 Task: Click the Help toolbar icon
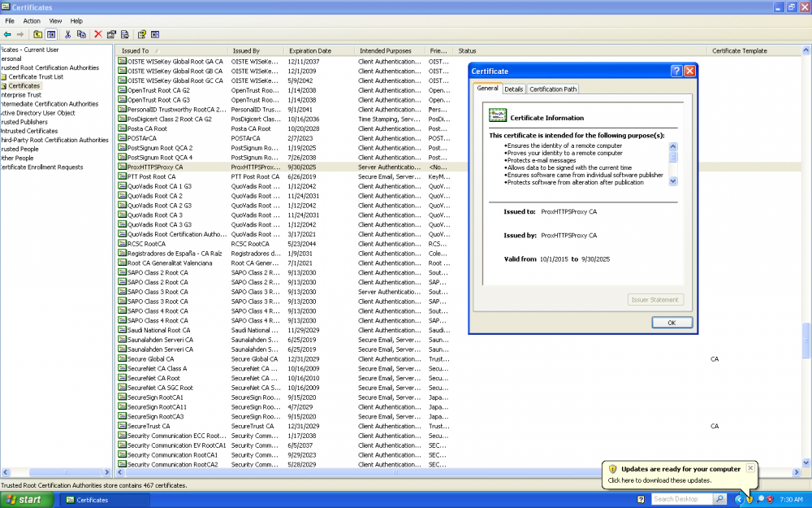[x=144, y=34]
